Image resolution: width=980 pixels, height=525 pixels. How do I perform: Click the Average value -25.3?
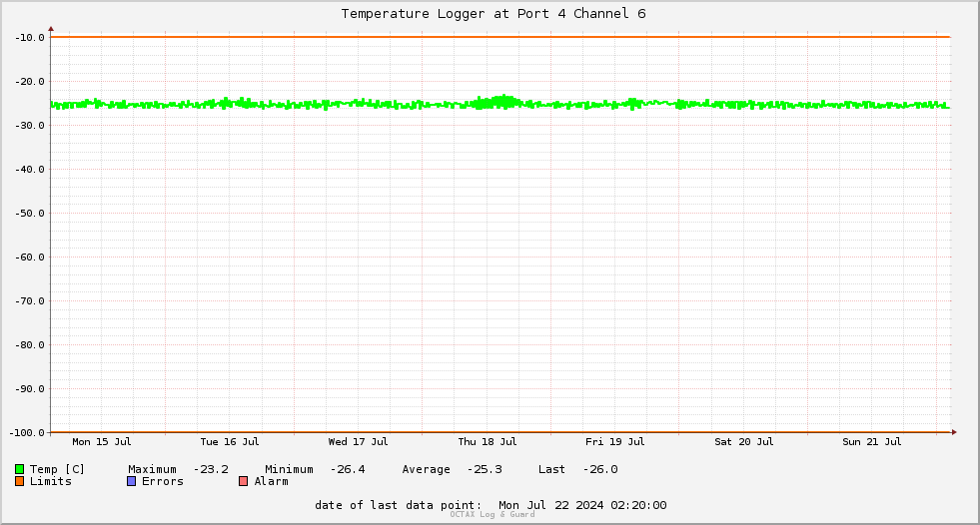tap(485, 469)
